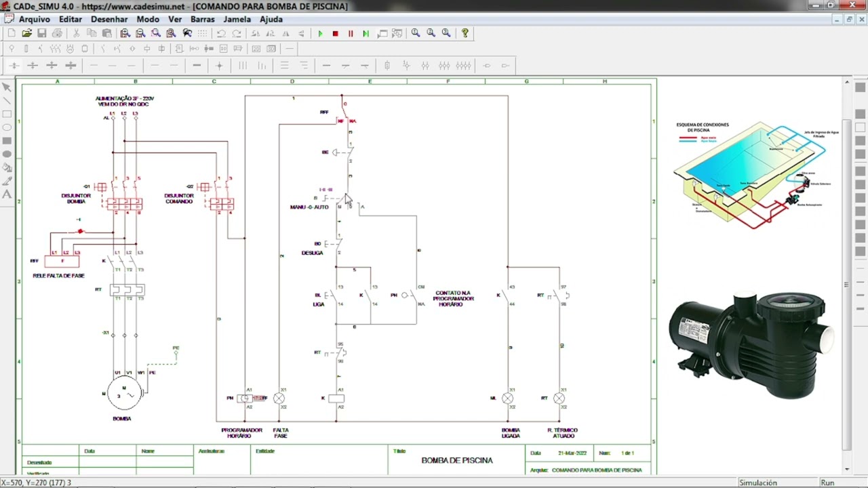Select the eyedropper color picker tool
The image size is (868, 488).
7,181
